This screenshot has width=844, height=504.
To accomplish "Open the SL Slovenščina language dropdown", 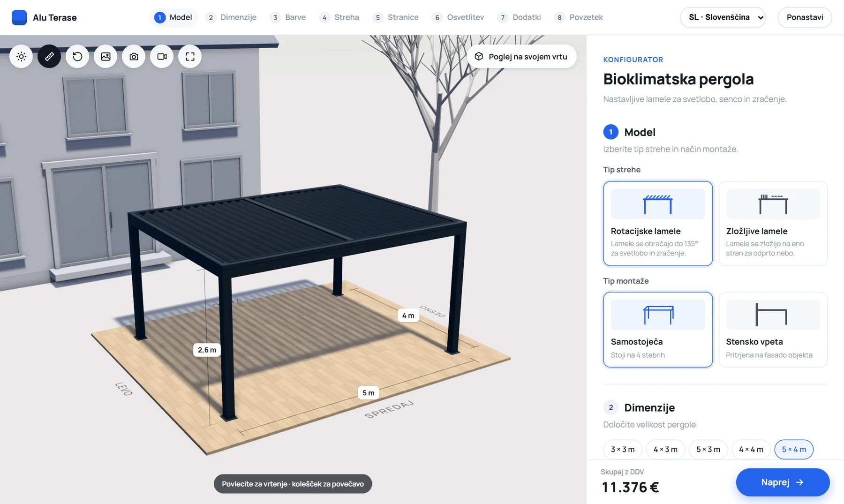I will 723,17.
